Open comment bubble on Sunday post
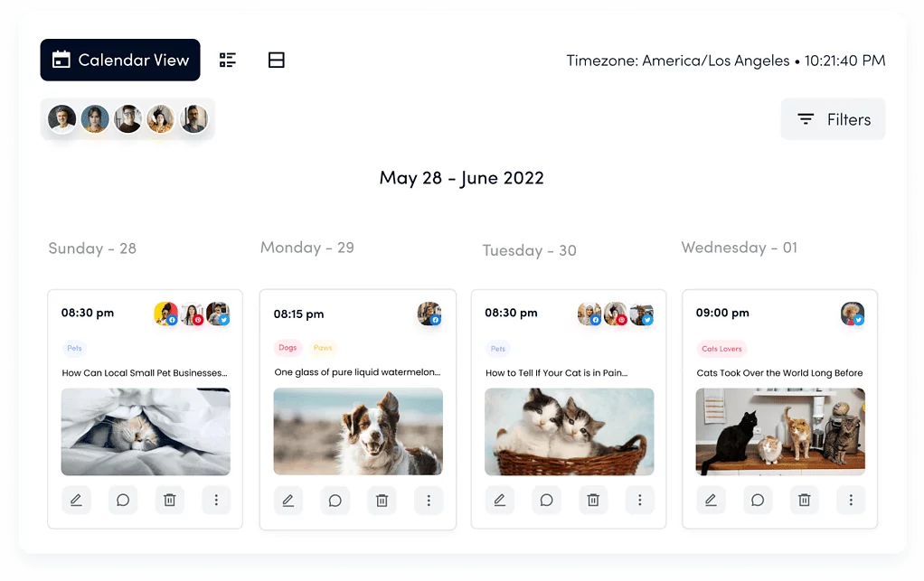924x581 pixels. pos(123,500)
